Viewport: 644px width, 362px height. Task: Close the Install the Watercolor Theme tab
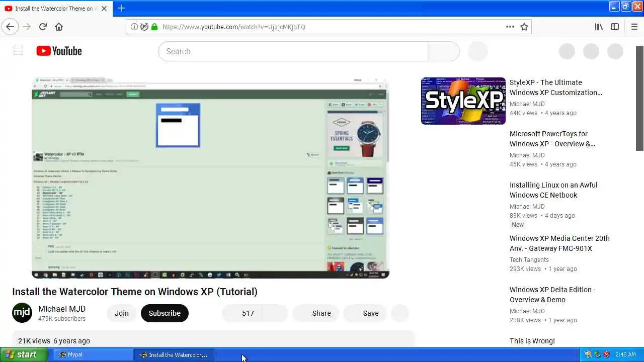point(104,9)
